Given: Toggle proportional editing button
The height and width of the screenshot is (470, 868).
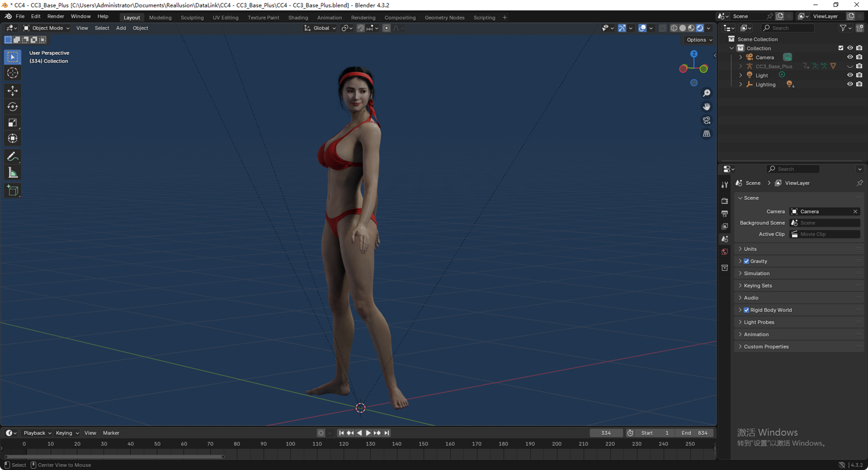Looking at the screenshot, I should [387, 28].
